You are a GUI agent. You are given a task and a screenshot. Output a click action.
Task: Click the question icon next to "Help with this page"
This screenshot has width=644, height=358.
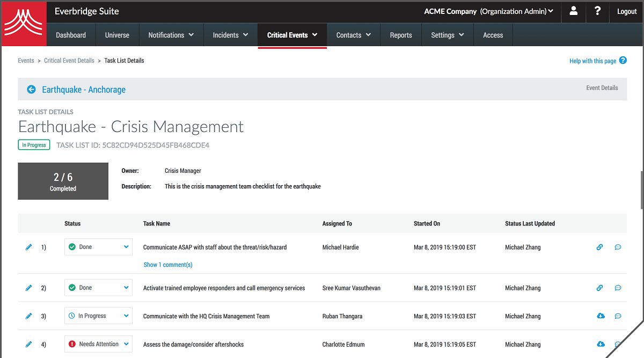(623, 60)
